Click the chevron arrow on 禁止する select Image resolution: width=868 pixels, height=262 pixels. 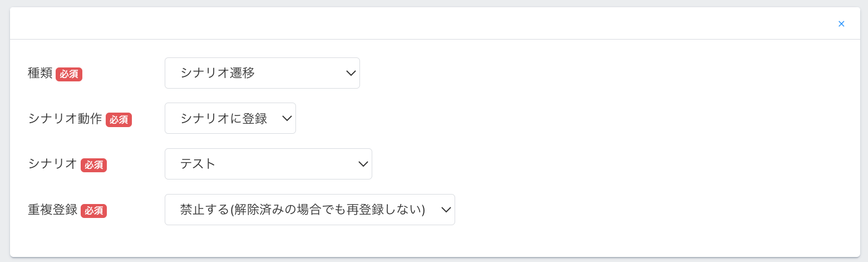tap(446, 210)
